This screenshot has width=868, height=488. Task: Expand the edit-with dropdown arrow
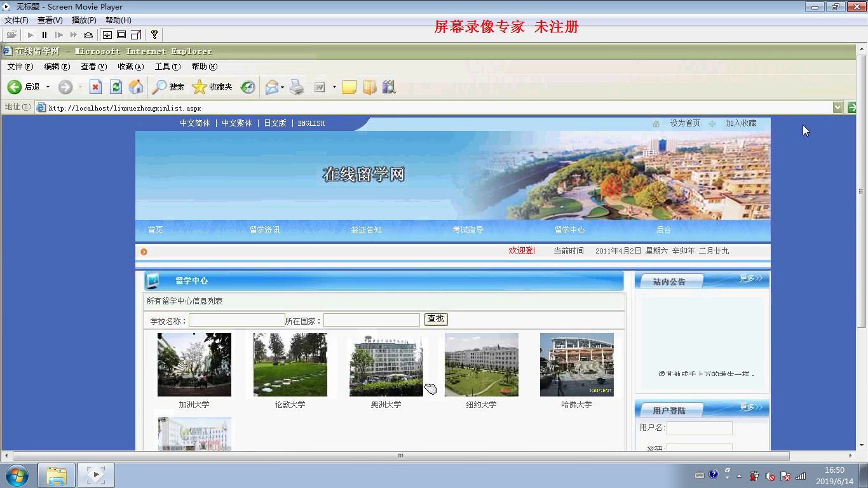click(334, 87)
